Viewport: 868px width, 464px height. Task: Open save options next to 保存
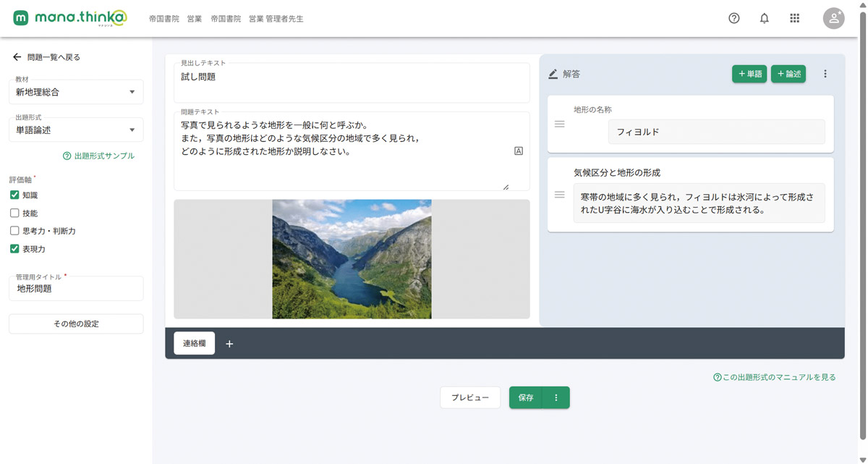coord(556,397)
